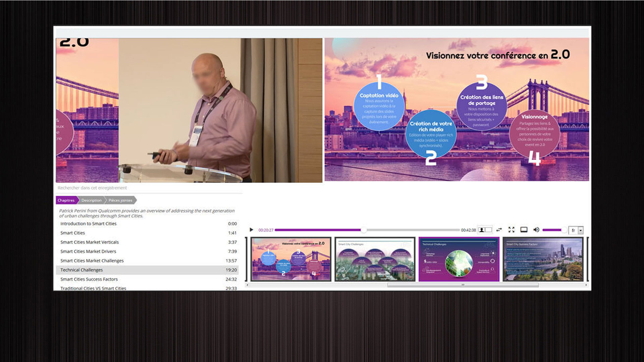
Task: Click the Chapitres breadcrumb arrow icon
Action: pos(78,200)
